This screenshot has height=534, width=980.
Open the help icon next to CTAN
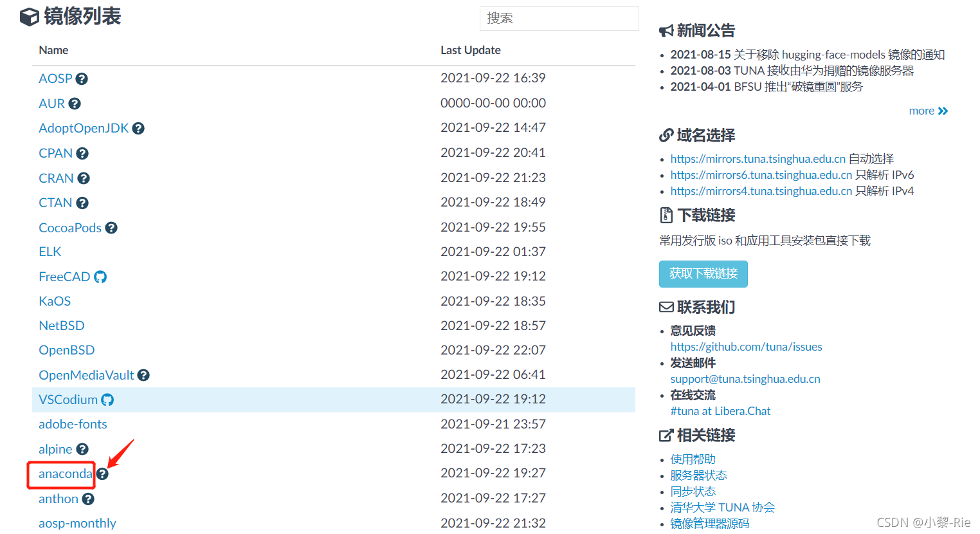point(82,203)
